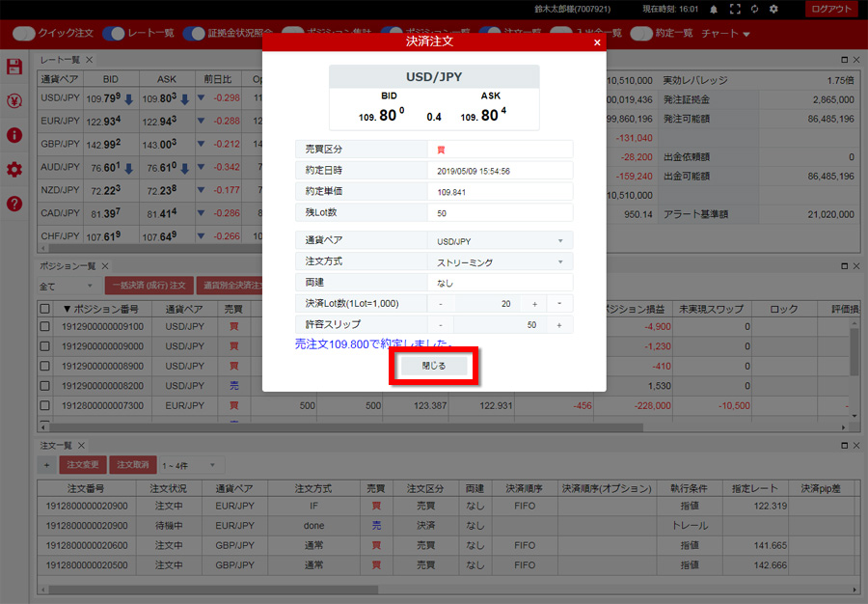
Task: Close the 注文一覧 panel X
Action: click(81, 446)
